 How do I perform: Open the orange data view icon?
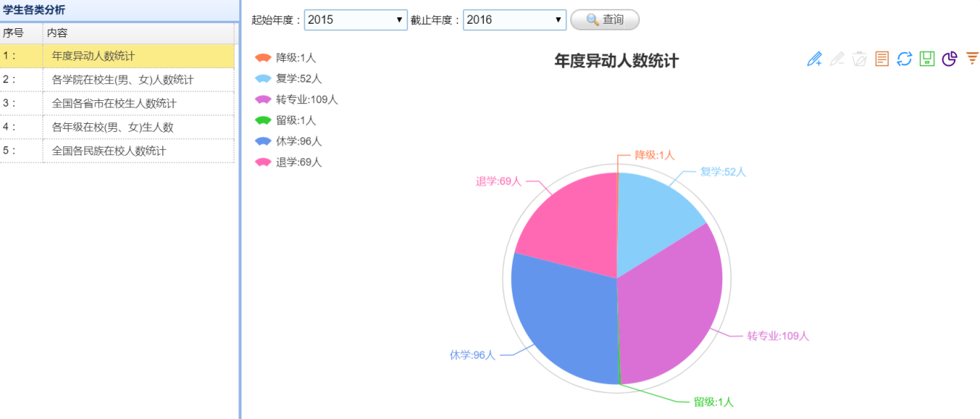click(x=881, y=59)
